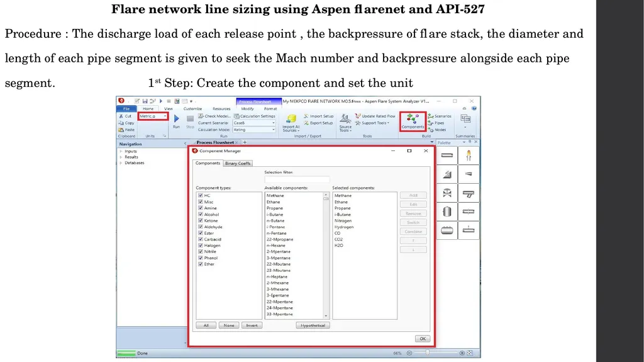Click the zoom out minus icon
This screenshot has width=644, height=362.
pyautogui.click(x=409, y=353)
